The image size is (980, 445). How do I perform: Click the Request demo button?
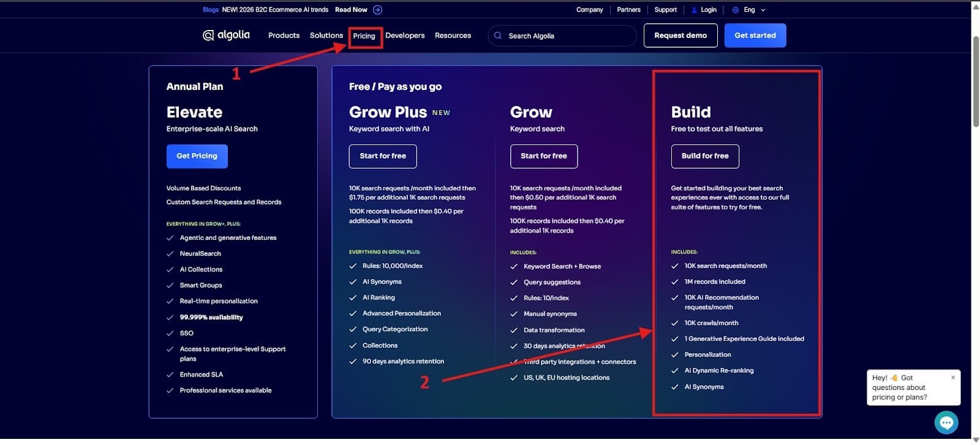click(680, 36)
